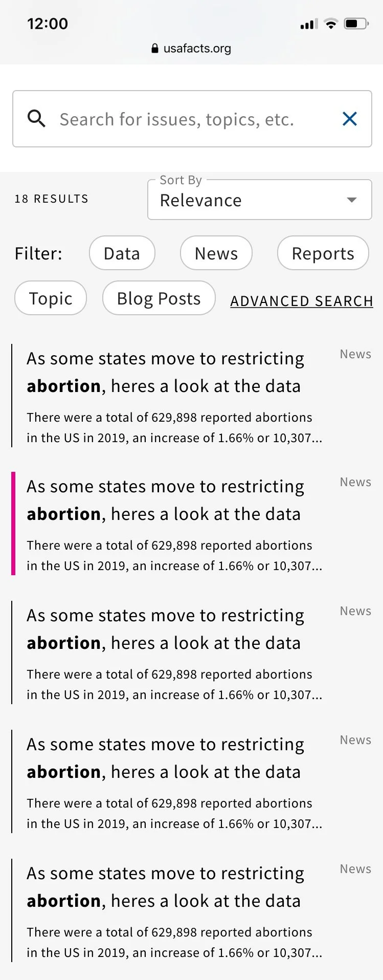
Task: Toggle the Data filter chip
Action: (122, 253)
